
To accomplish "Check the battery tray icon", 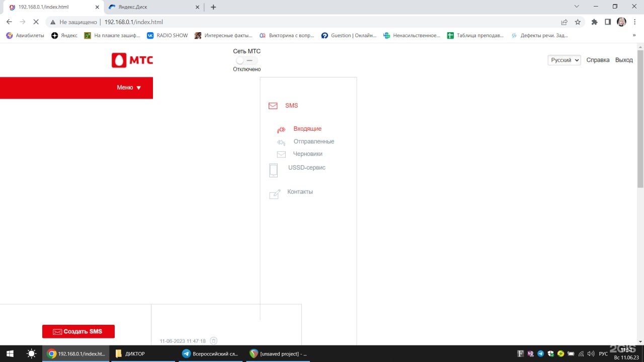I will pos(571,354).
